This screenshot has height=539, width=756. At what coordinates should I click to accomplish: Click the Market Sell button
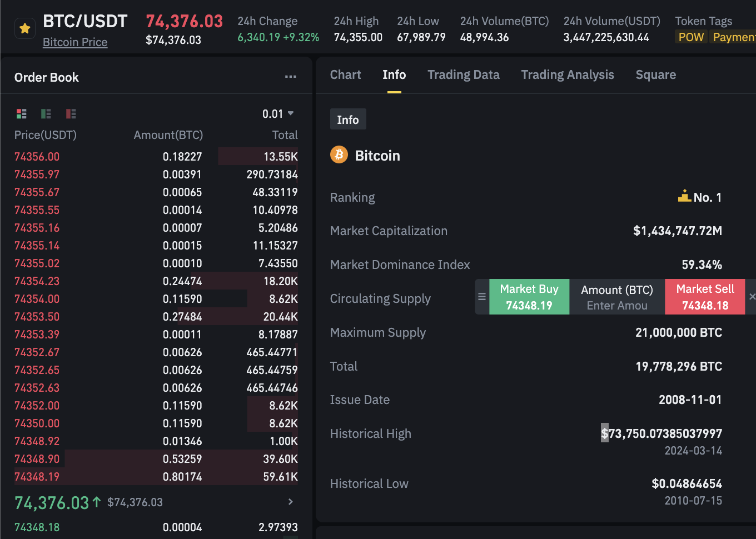point(704,297)
